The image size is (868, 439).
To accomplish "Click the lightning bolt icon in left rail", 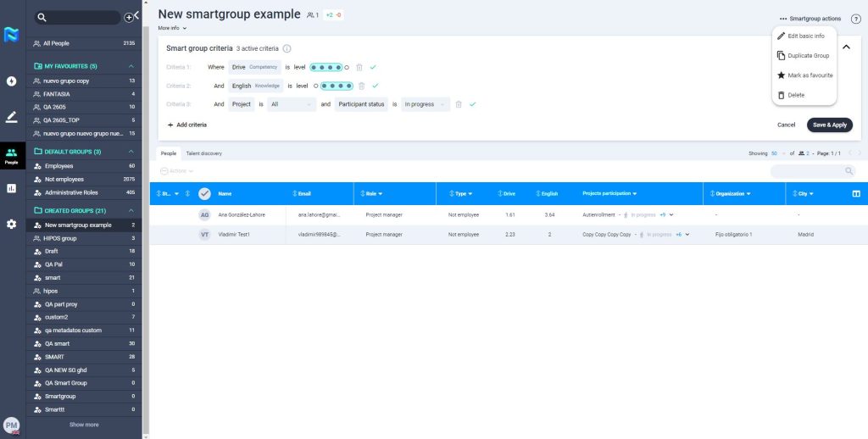I will (11, 35).
